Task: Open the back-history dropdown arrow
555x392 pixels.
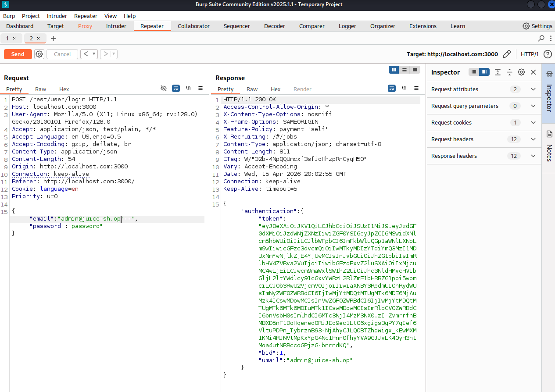Action: (95, 54)
